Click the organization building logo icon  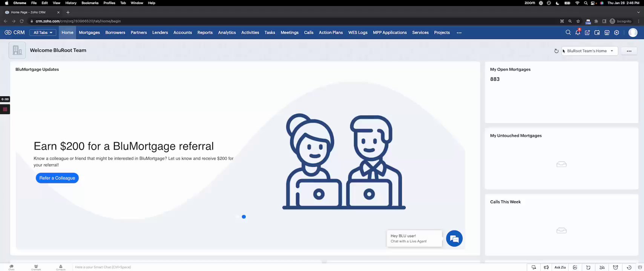[x=17, y=50]
